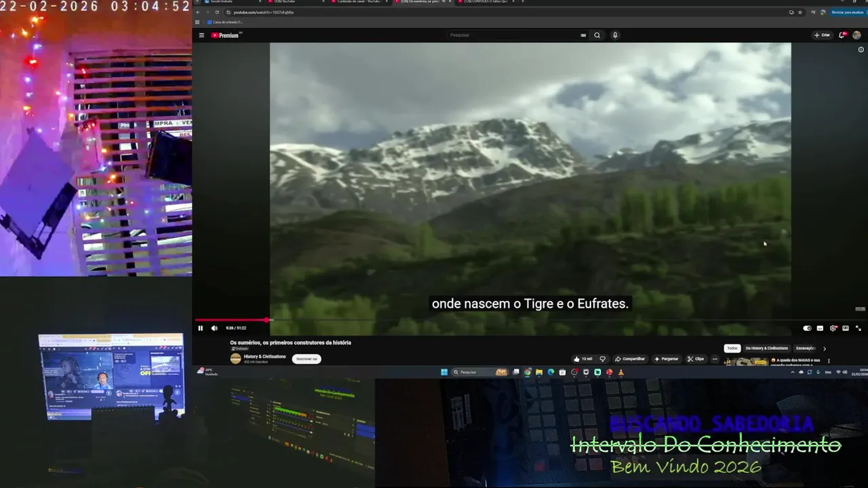Switch to the first browser tab, Escola Gratuita
The width and height of the screenshot is (868, 488).
pyautogui.click(x=233, y=2)
